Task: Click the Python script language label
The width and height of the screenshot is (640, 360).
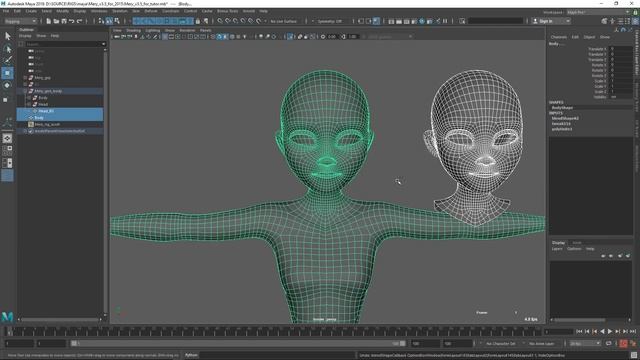Action: tap(191, 355)
